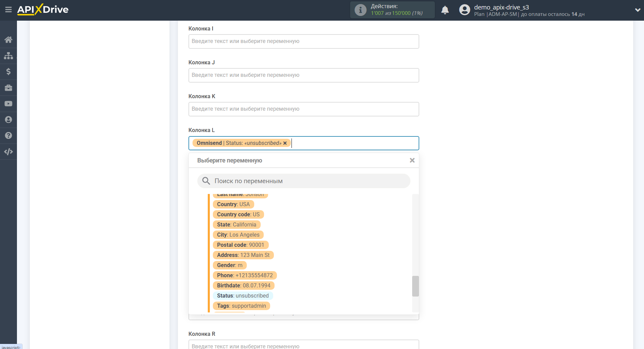644x349 pixels.
Task: Open variable picker for Колонка I
Action: tap(303, 41)
